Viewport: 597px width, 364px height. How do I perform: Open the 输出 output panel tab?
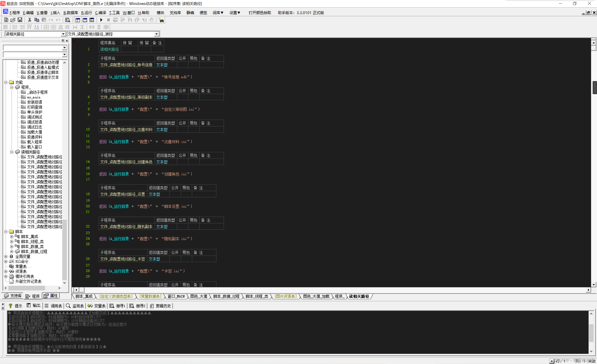[x=34, y=306]
